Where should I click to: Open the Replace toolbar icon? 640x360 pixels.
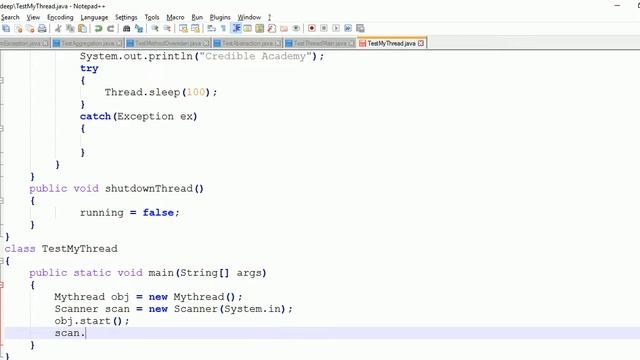pyautogui.click(x=139, y=28)
